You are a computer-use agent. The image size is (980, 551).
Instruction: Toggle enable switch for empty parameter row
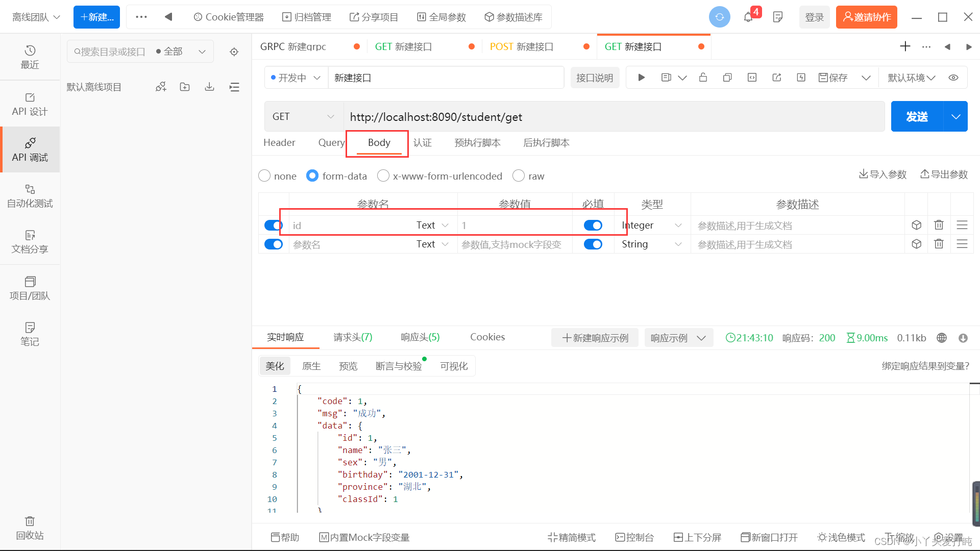(x=274, y=244)
